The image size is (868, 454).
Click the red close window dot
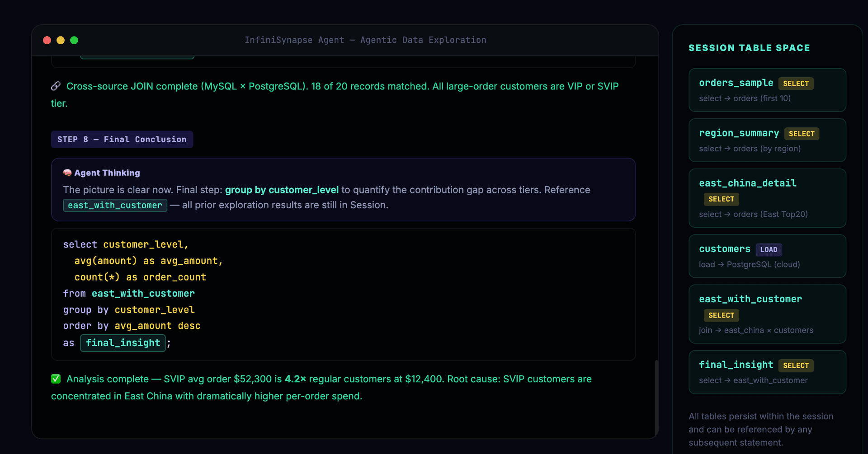click(x=47, y=40)
